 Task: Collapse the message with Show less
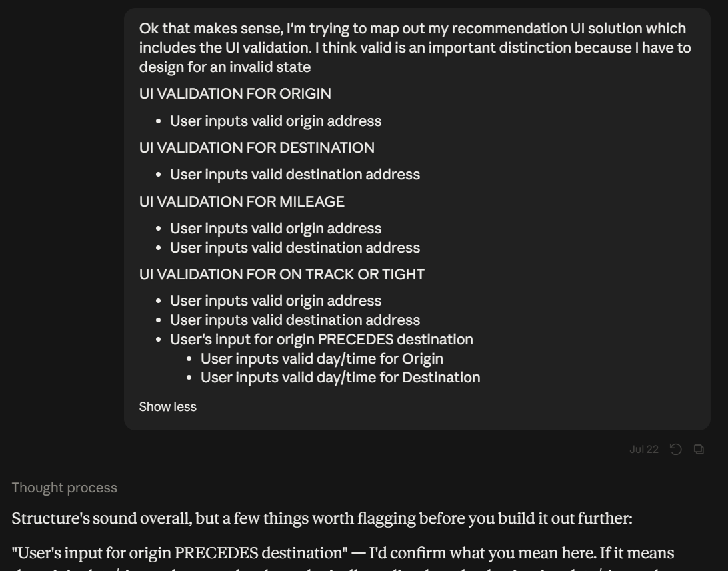(167, 407)
